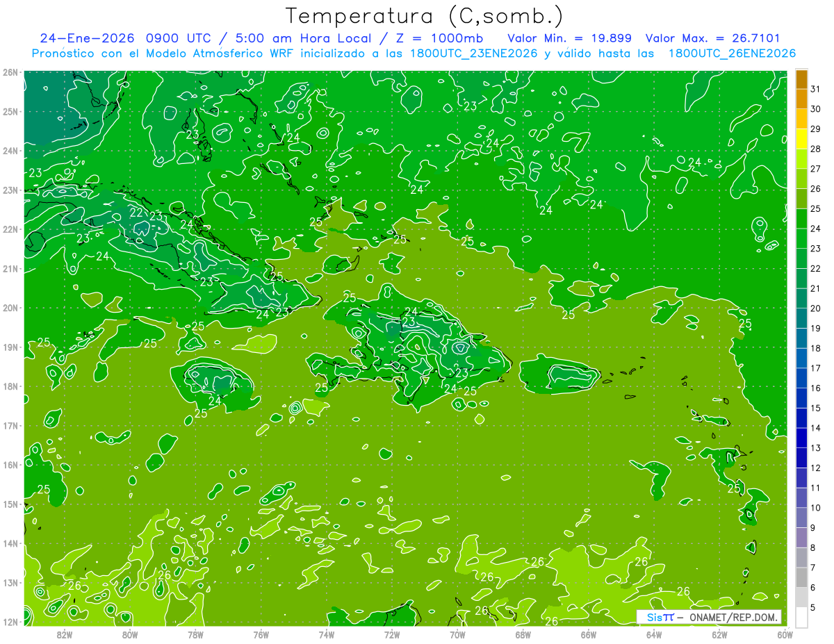Click the color scale label '15'
The image size is (834, 644).
click(x=816, y=408)
